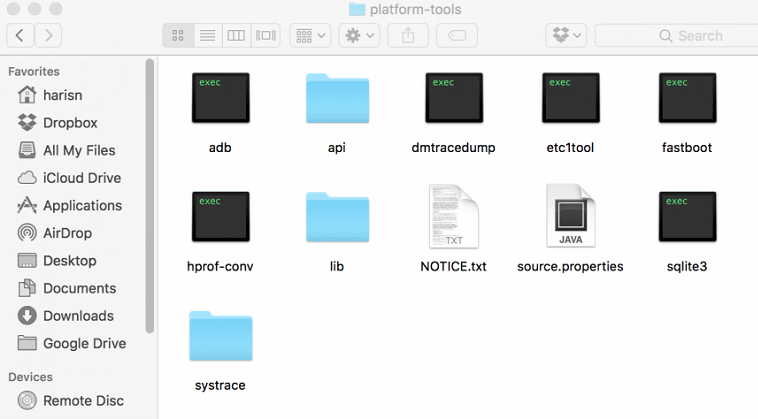Select All My Files in sidebar
The height and width of the screenshot is (419, 758).
pos(67,150)
